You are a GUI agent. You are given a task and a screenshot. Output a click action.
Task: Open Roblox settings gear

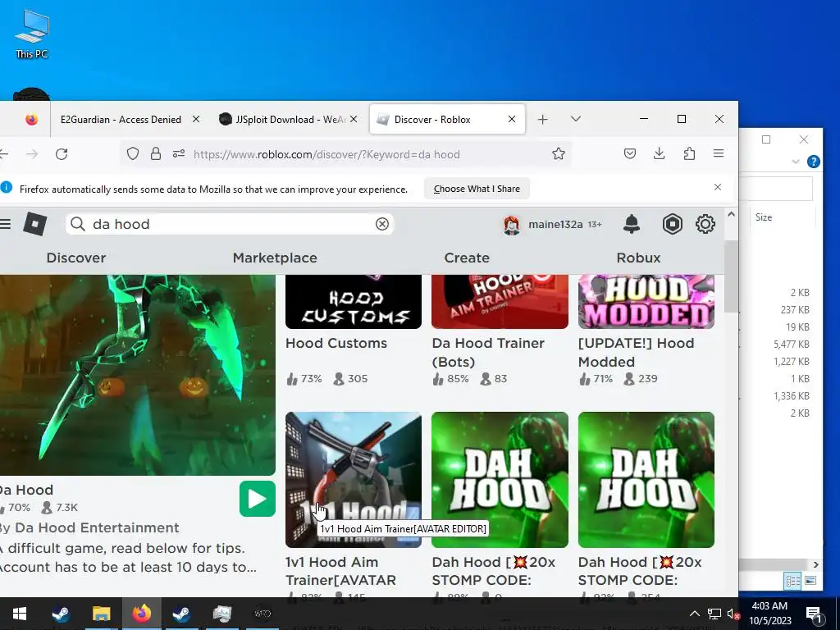pos(705,224)
